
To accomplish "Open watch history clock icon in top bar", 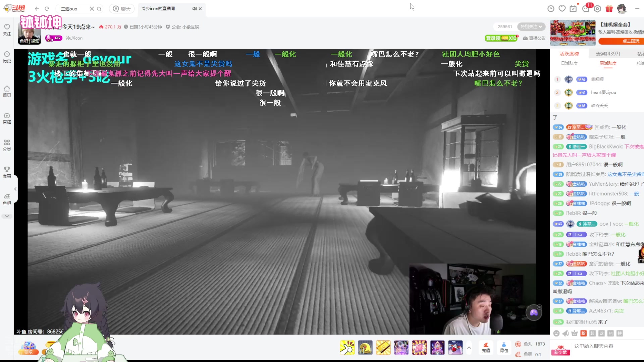I will point(551,9).
